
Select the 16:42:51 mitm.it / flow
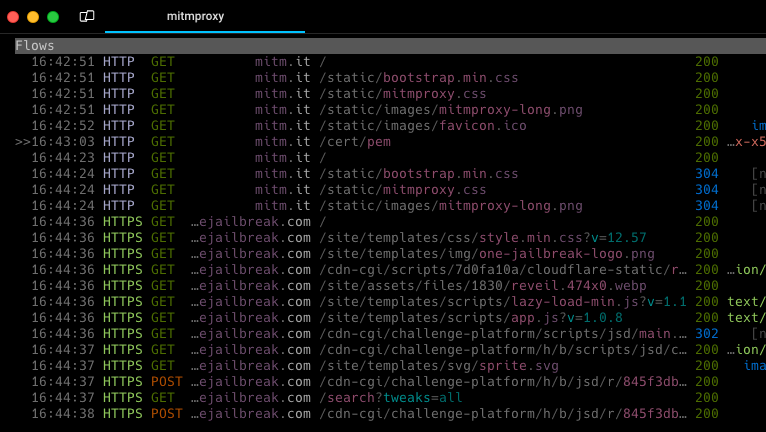click(x=390, y=62)
